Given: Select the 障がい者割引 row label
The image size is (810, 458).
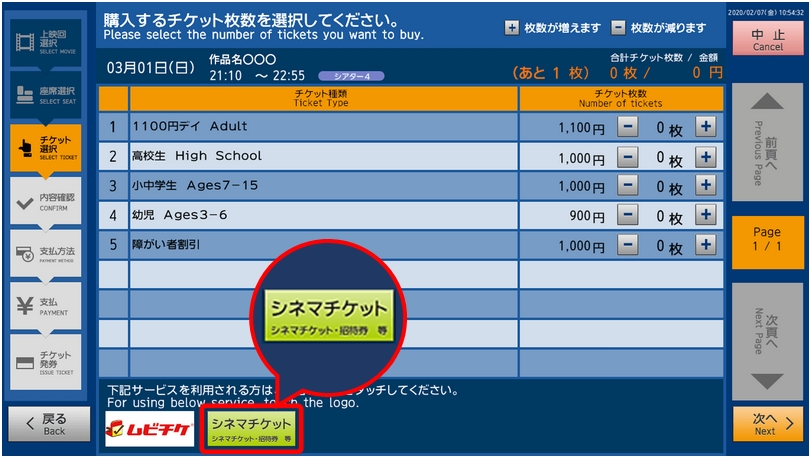Looking at the screenshot, I should pyautogui.click(x=166, y=244).
